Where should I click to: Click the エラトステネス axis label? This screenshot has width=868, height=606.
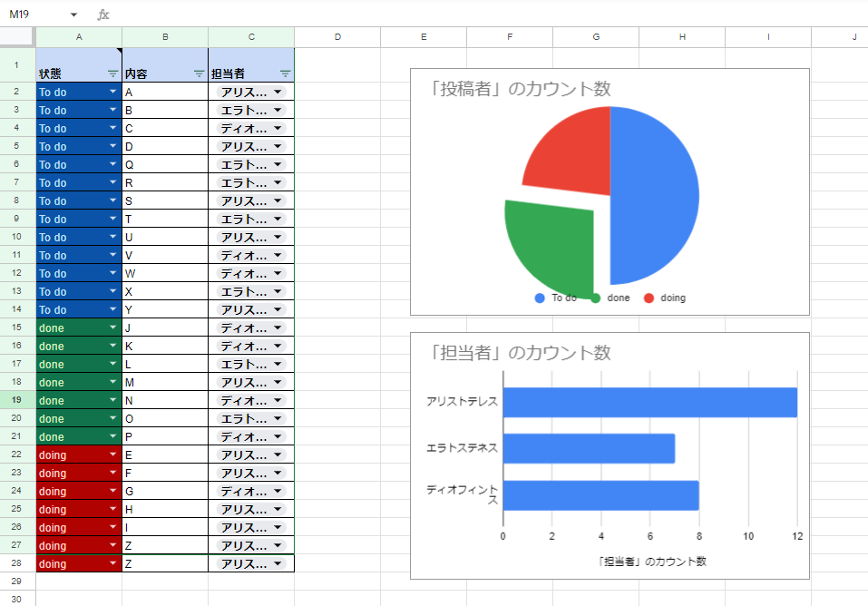click(463, 447)
